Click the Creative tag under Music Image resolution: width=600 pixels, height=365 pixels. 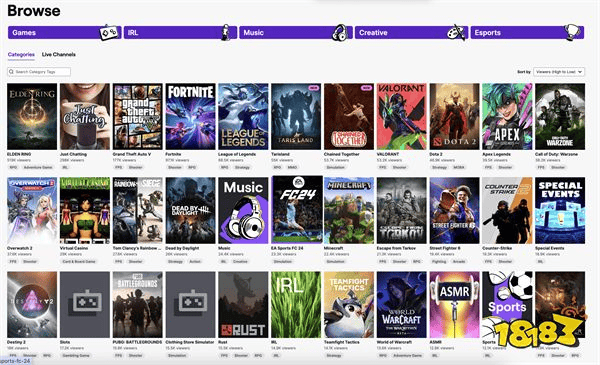[x=240, y=262]
